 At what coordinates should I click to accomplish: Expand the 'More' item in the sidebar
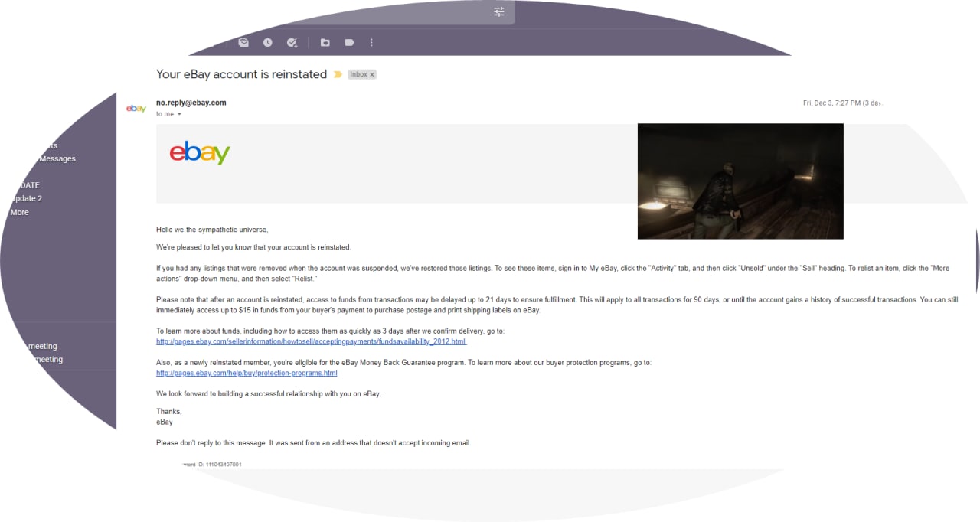click(x=20, y=212)
